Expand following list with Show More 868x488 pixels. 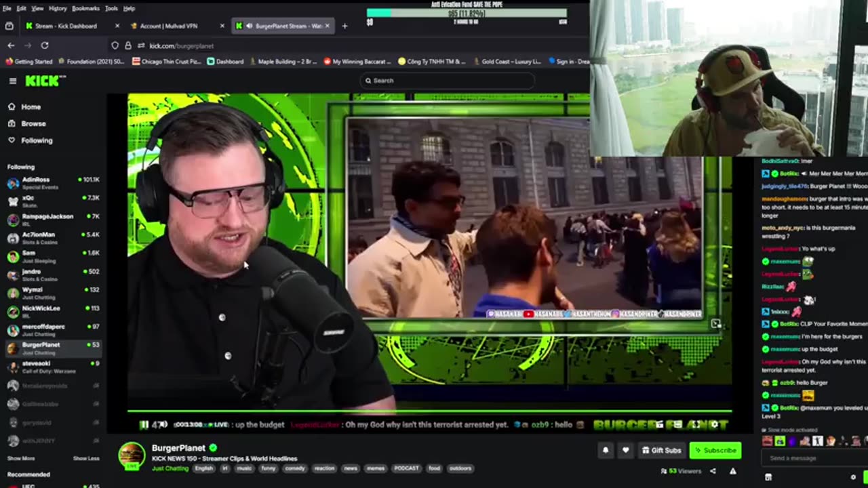(x=21, y=459)
